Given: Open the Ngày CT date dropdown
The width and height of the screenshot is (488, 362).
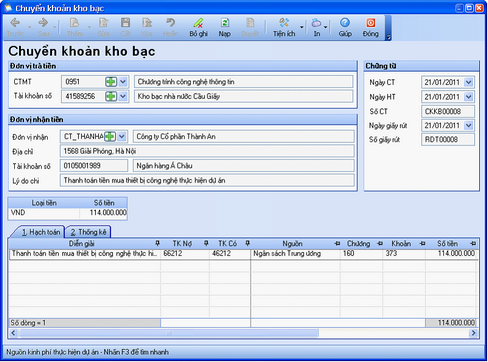Looking at the screenshot, I should 468,82.
